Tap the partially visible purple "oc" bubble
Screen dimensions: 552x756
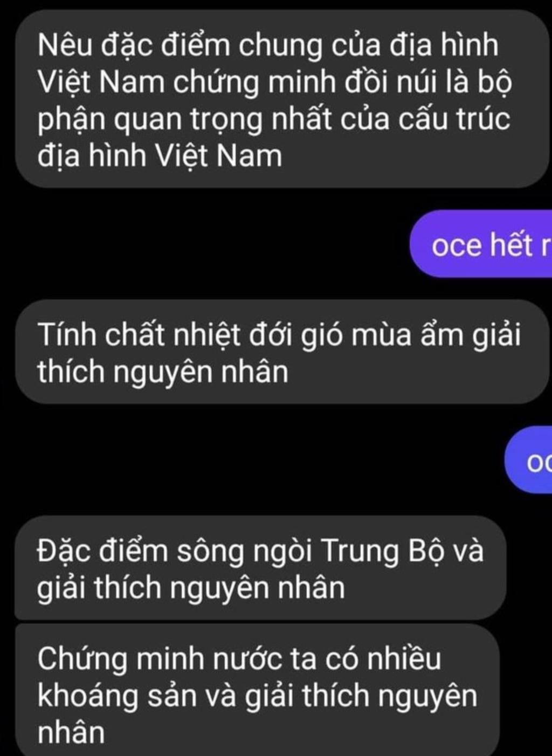529,460
